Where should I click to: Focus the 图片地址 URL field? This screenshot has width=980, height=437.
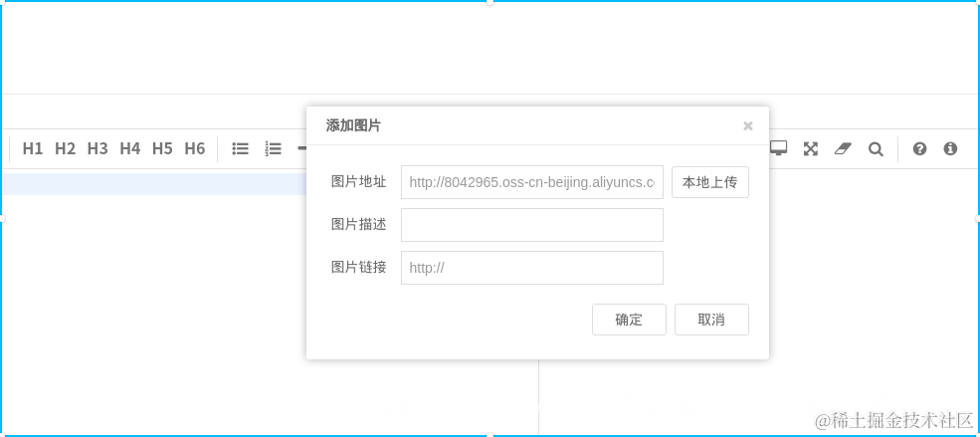532,182
